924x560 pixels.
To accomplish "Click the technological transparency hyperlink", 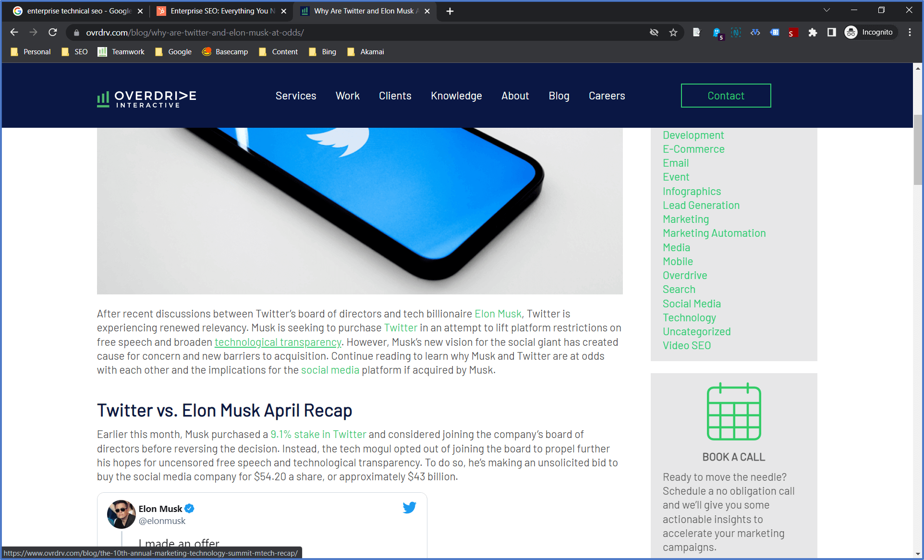I will pos(277,342).
